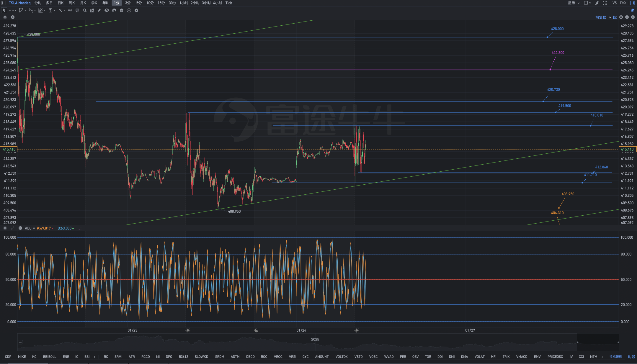Open drawing toolbar settings gear
This screenshot has width=637, height=364.
pyautogui.click(x=136, y=10)
